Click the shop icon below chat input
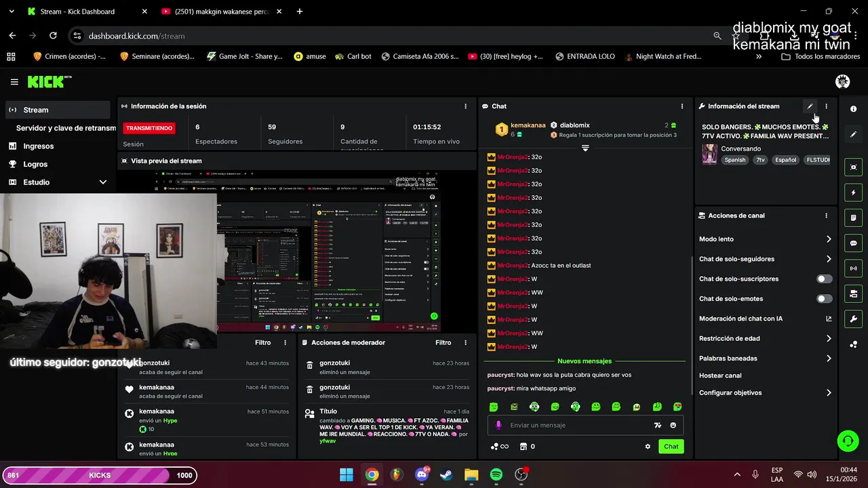868x488 pixels. 523,446
